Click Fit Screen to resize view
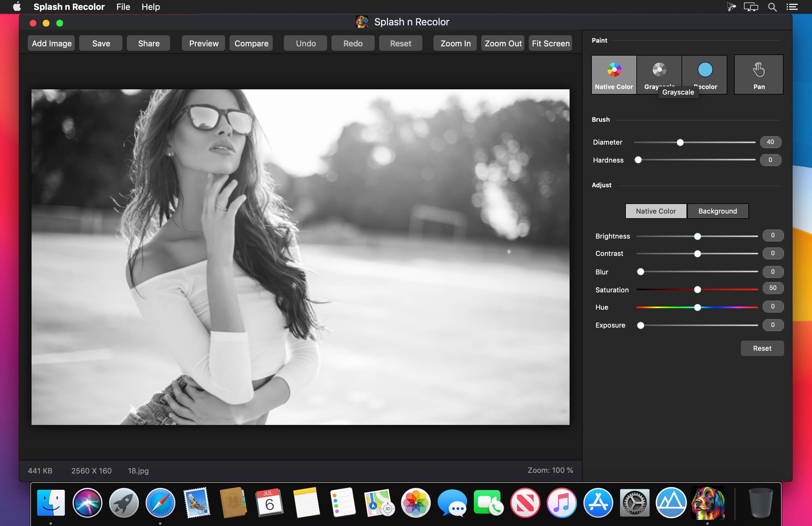The image size is (812, 526). pyautogui.click(x=550, y=43)
